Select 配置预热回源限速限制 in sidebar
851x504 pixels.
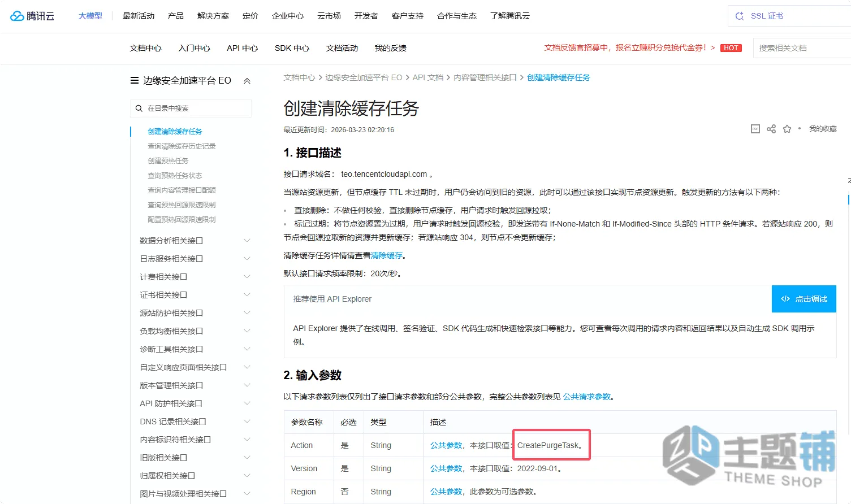(182, 219)
